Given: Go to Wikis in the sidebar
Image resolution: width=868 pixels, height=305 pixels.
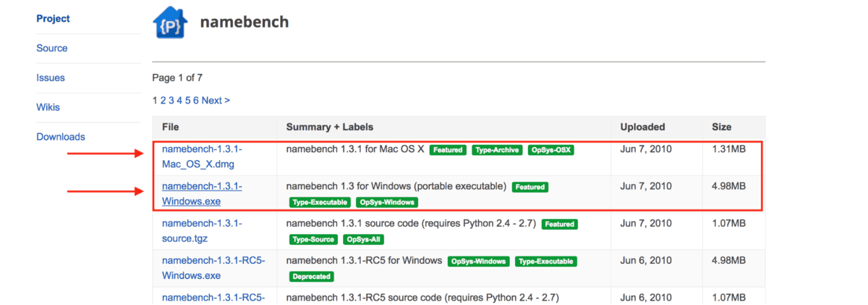Looking at the screenshot, I should pyautogui.click(x=48, y=107).
